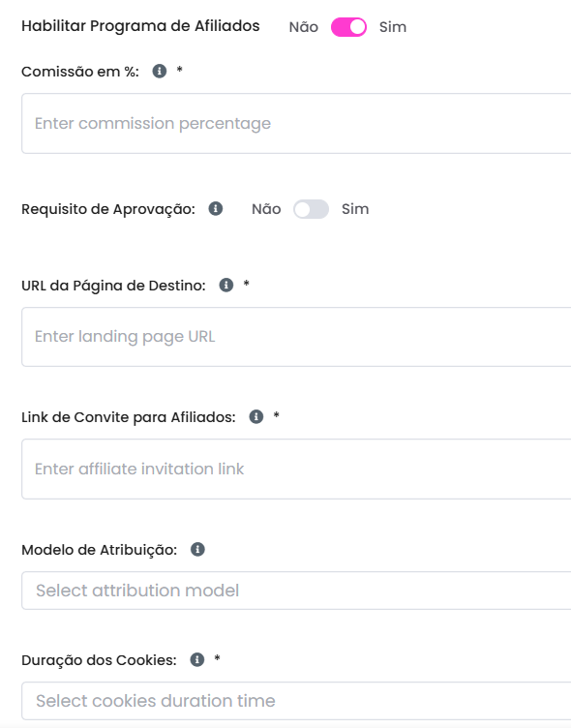571x728 pixels.
Task: Click the commission percentage input field
Action: (x=296, y=124)
